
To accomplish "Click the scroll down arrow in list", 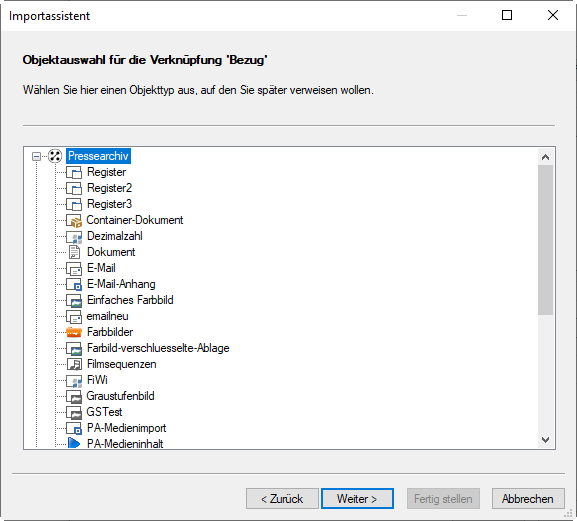I will [x=545, y=440].
